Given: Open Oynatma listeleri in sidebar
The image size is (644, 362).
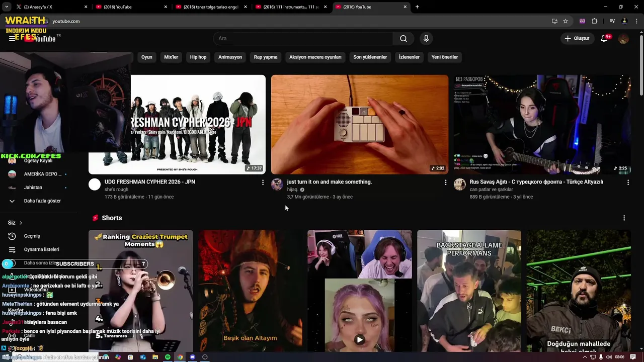Looking at the screenshot, I should (x=38, y=249).
